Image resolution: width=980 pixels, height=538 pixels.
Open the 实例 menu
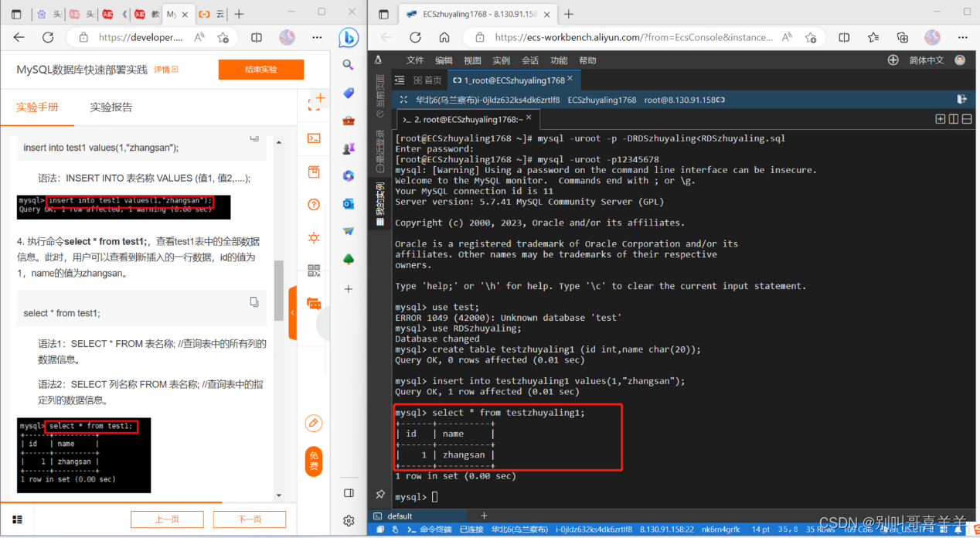pos(501,60)
